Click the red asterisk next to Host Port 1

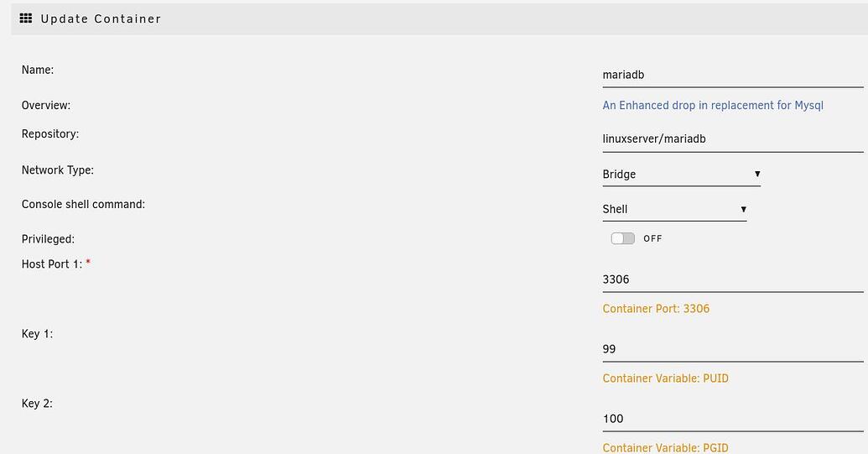click(x=88, y=263)
